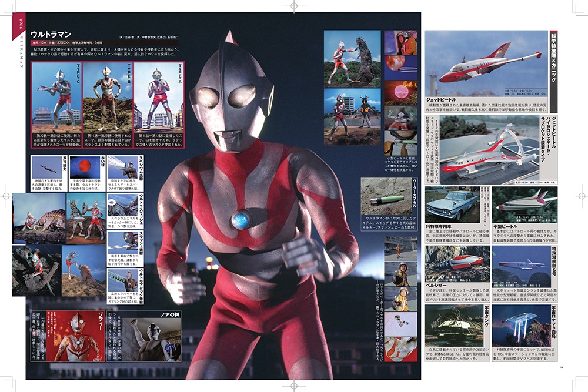Open the 小型ビートル craft photo
Viewport: 588px width, 392px height.
pyautogui.click(x=524, y=205)
